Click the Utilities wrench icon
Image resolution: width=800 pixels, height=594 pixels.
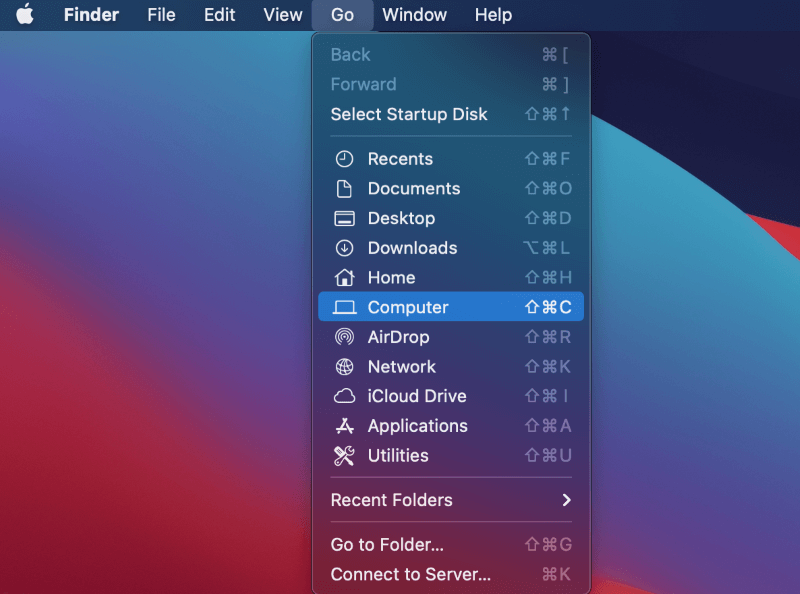tap(341, 456)
